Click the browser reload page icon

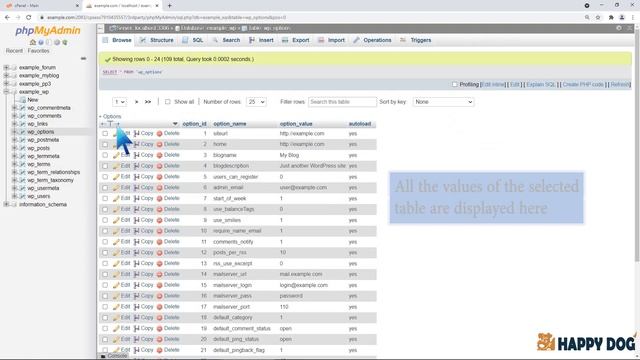point(29,17)
